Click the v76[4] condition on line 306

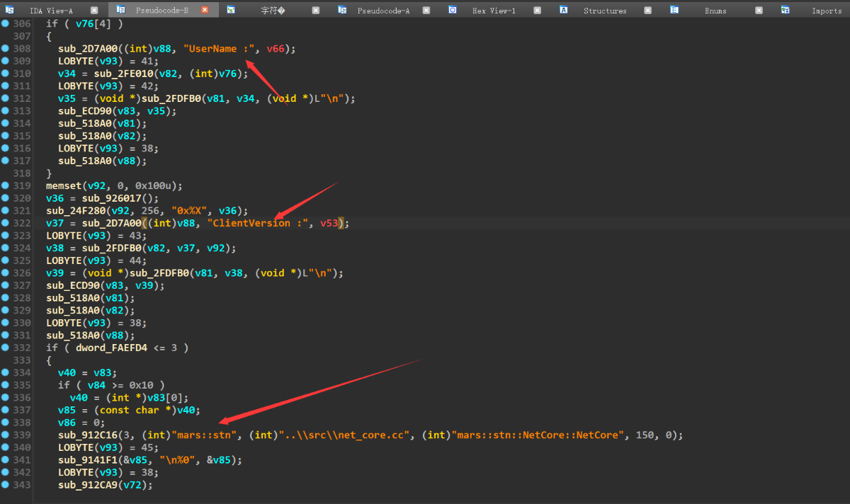click(x=93, y=23)
